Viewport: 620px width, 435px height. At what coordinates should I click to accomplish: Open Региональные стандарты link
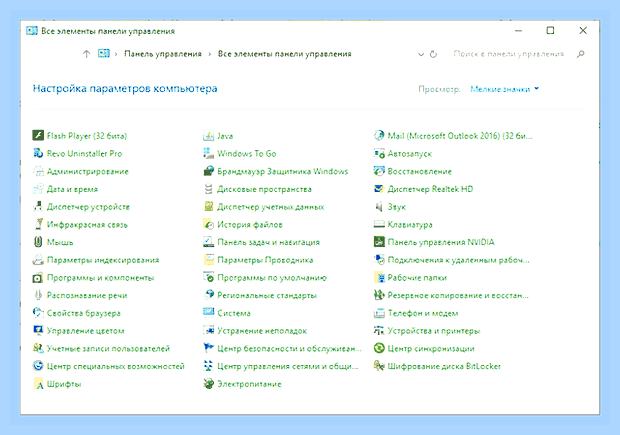pyautogui.click(x=267, y=295)
